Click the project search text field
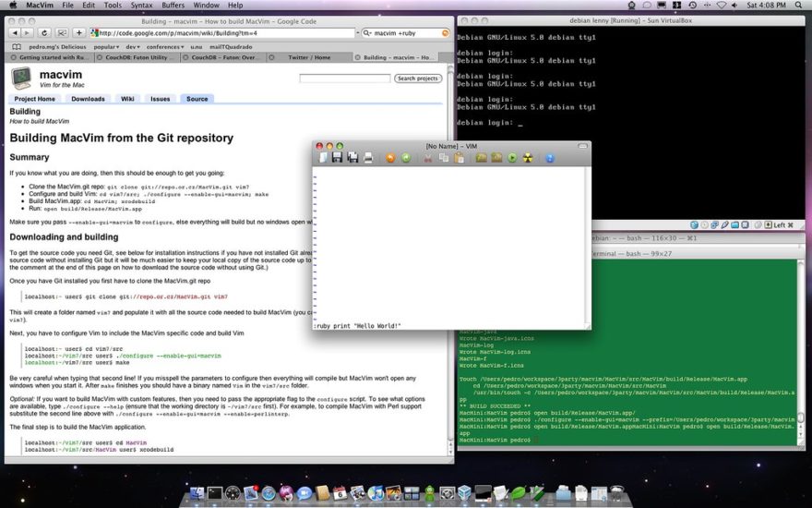 (x=345, y=79)
